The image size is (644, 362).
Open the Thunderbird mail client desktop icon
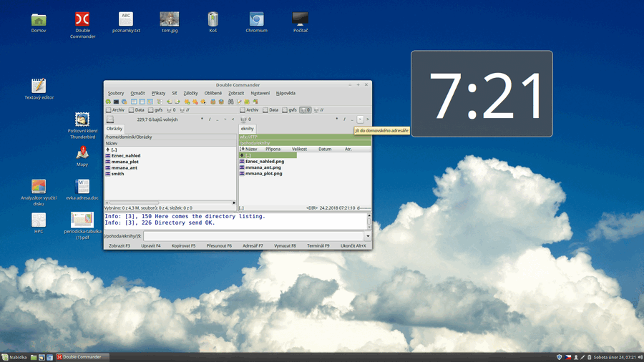coord(82,119)
